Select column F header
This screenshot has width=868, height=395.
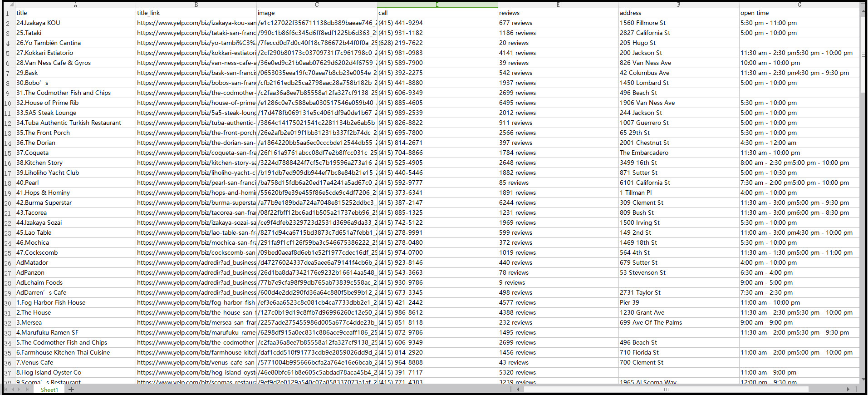click(x=679, y=5)
